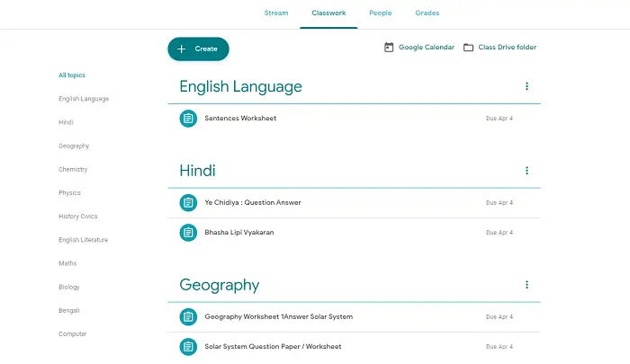Click the folder icon next to Class Drive folder

[x=468, y=48]
